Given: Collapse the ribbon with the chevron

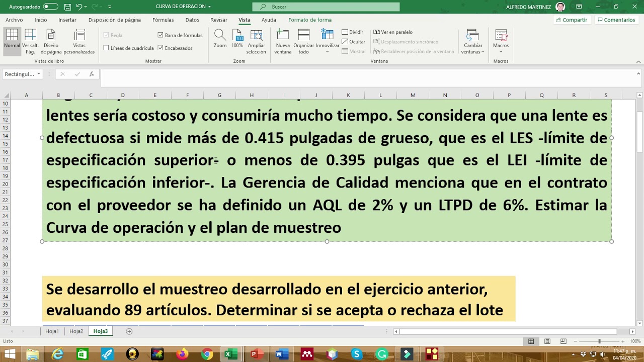Looking at the screenshot, I should 638,61.
